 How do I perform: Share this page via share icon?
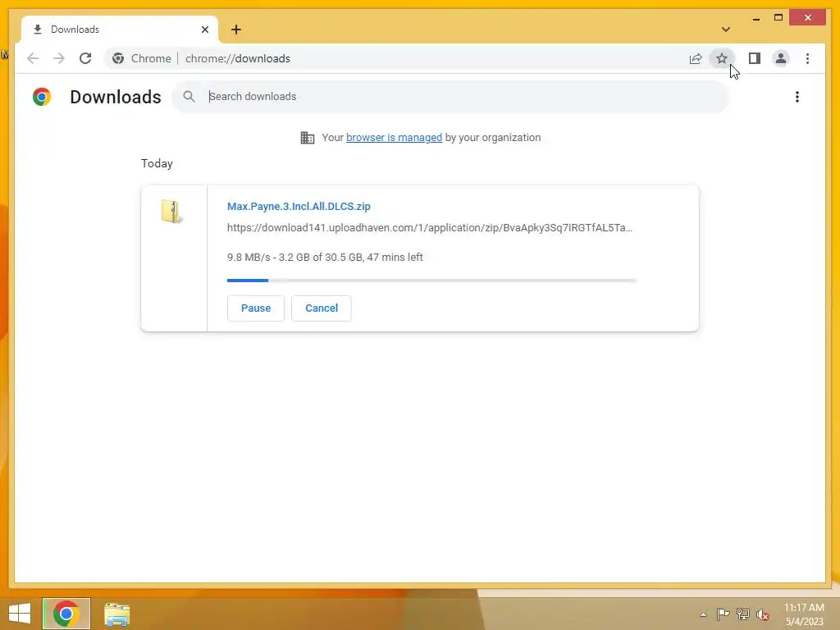click(x=696, y=58)
